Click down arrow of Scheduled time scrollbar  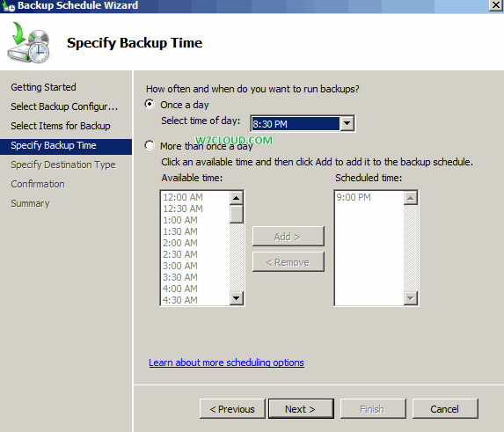tap(411, 298)
